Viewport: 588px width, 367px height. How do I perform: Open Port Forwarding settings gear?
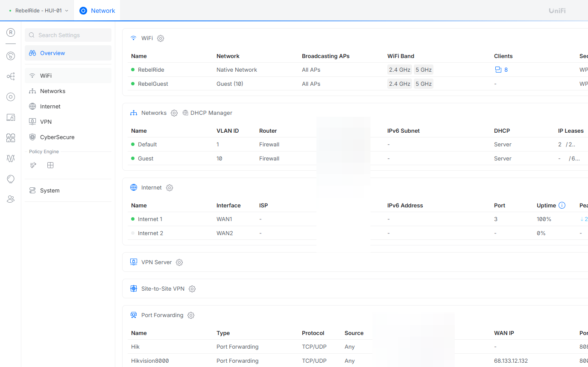[191, 315]
